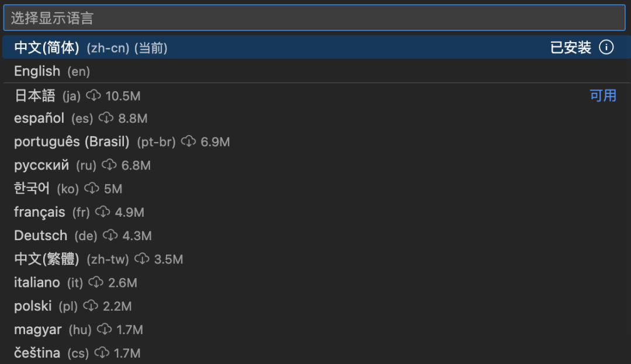The height and width of the screenshot is (364, 631).
Task: Click the cloud download icon beside русский
Action: (x=109, y=165)
